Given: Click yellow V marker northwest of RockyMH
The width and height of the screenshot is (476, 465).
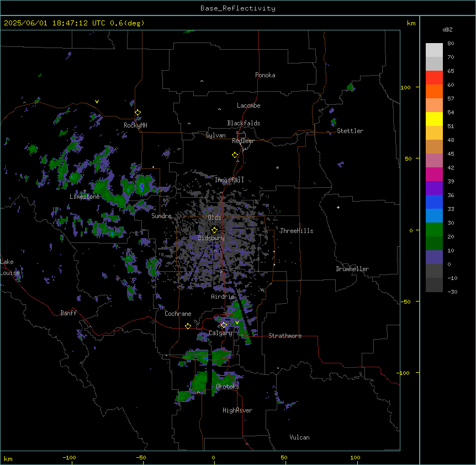Looking at the screenshot, I should (x=97, y=102).
